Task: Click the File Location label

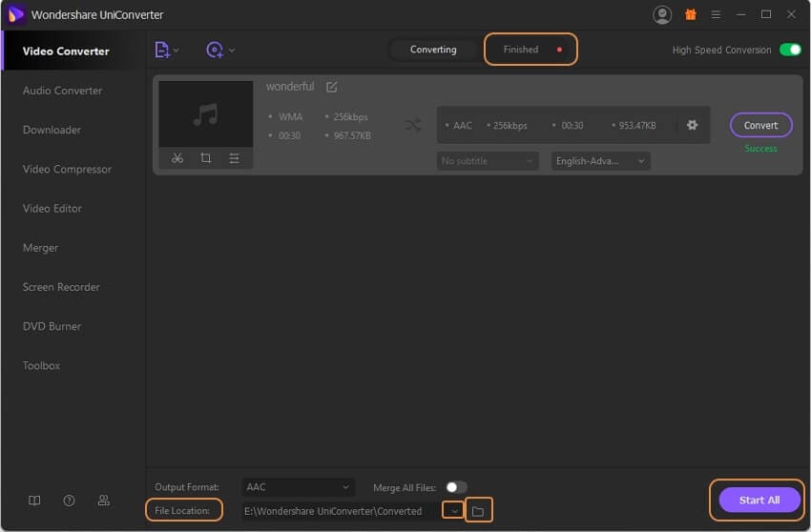Action: coord(182,510)
